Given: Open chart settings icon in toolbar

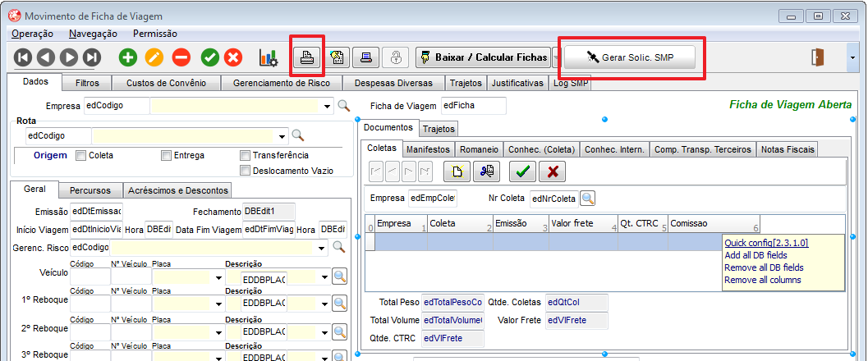Looking at the screenshot, I should click(269, 57).
